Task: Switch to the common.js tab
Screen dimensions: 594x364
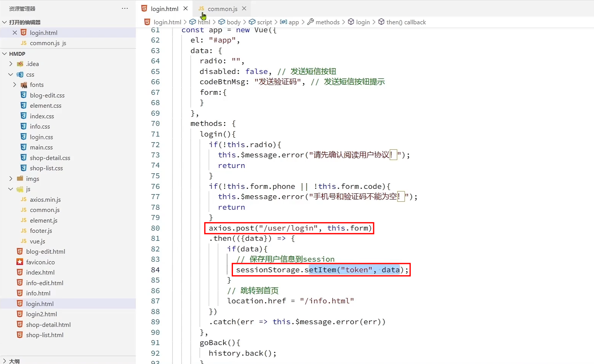Action: pyautogui.click(x=222, y=9)
